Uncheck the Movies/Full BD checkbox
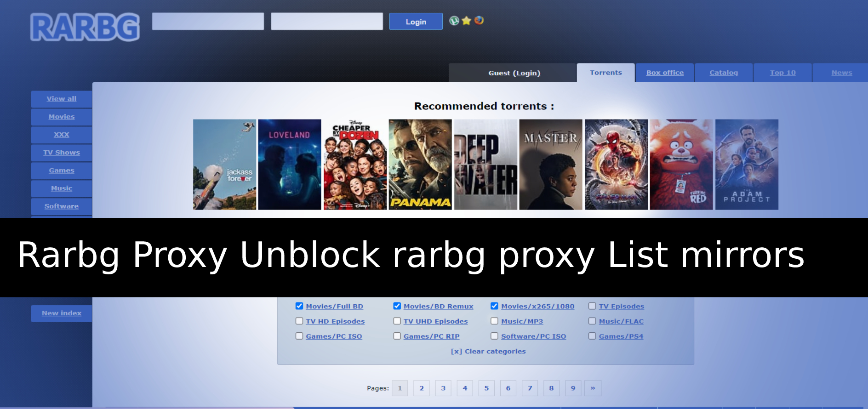This screenshot has width=868, height=409. (x=299, y=306)
